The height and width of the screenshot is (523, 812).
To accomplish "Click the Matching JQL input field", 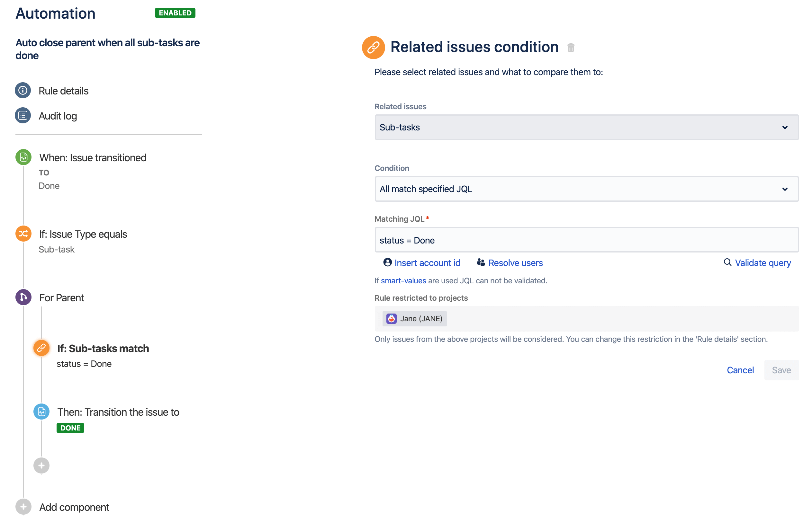I will tap(586, 240).
